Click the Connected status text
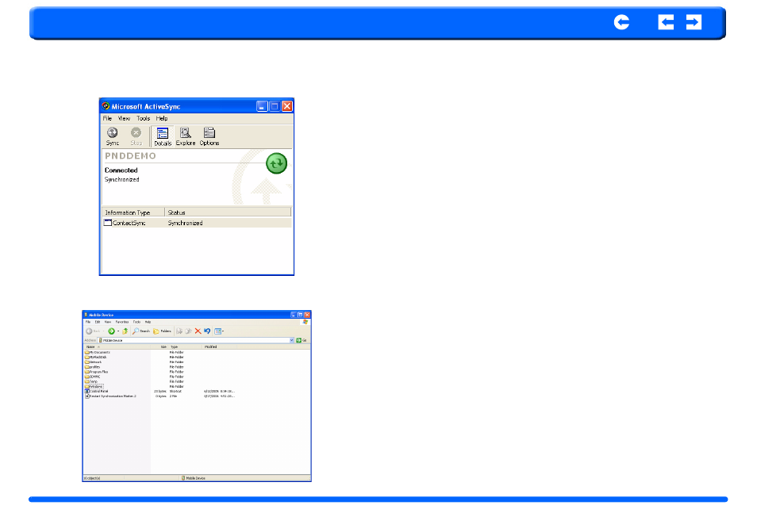Viewport: 757px width, 532px height. coord(121,170)
